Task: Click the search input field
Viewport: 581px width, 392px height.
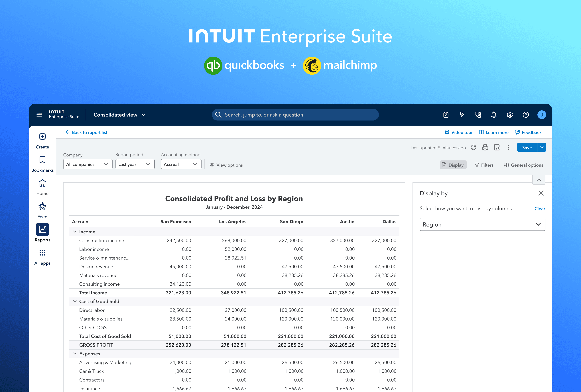Action: [x=295, y=115]
